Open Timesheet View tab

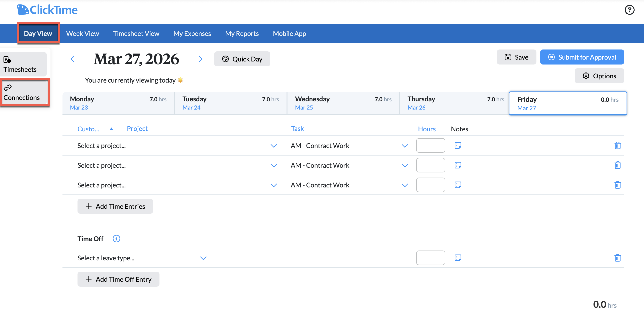136,34
